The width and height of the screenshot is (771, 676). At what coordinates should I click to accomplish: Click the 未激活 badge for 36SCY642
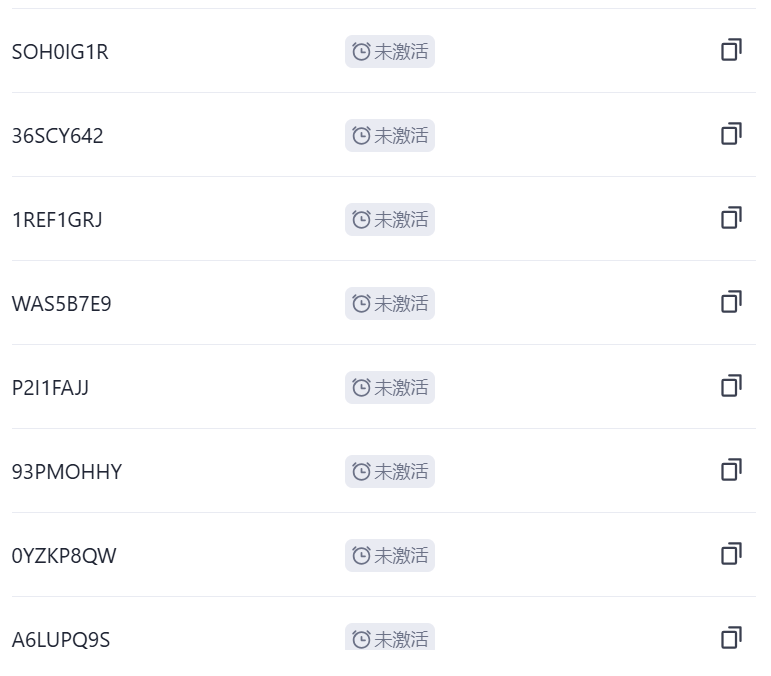pos(390,136)
